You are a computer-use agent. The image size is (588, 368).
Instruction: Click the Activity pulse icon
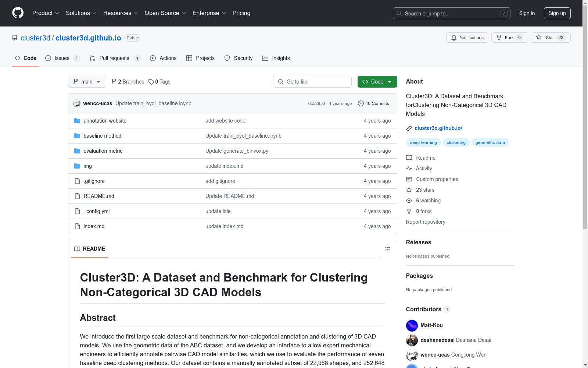tap(409, 169)
